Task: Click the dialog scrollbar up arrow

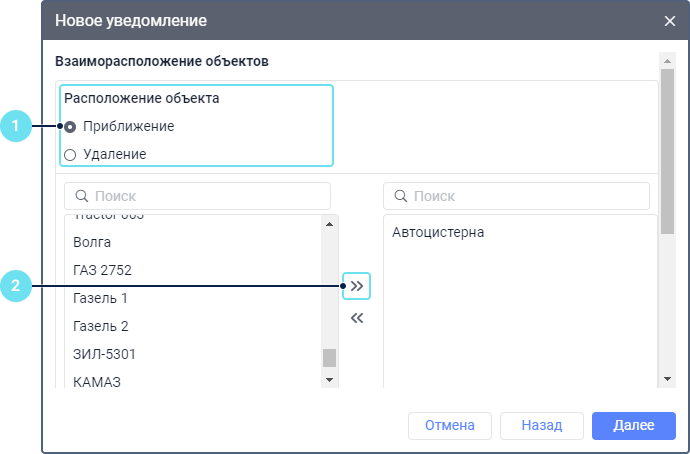Action: [667, 61]
